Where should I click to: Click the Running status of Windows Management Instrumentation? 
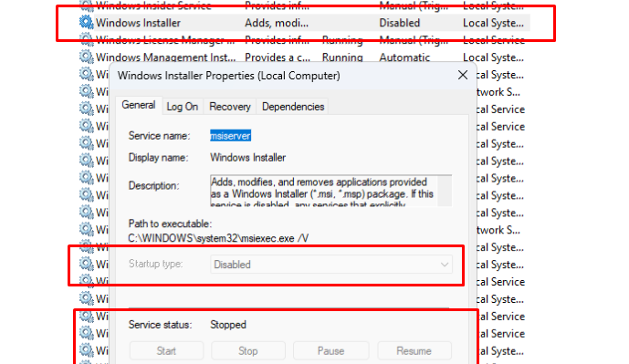point(342,57)
